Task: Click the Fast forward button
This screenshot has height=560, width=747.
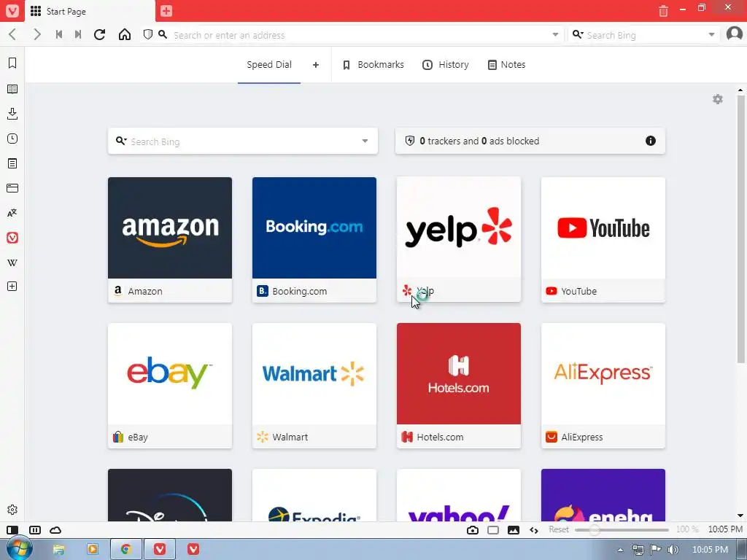Action: 78,34
